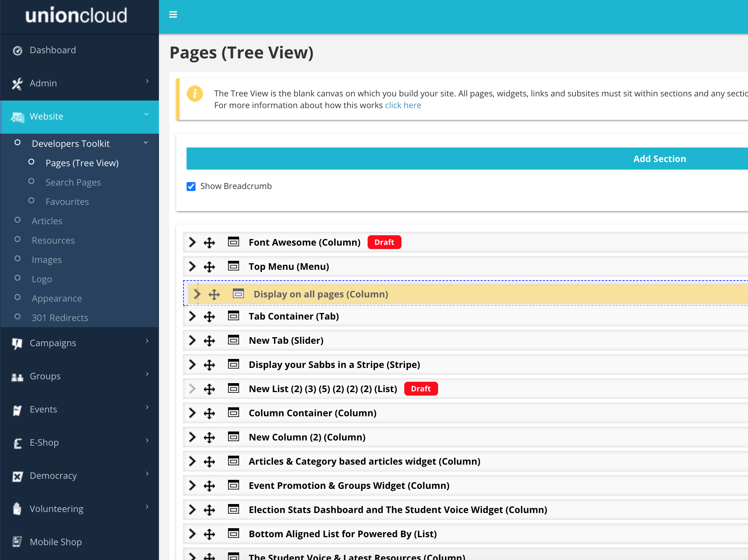
Task: Follow the 'click here' information link
Action: [x=403, y=105]
